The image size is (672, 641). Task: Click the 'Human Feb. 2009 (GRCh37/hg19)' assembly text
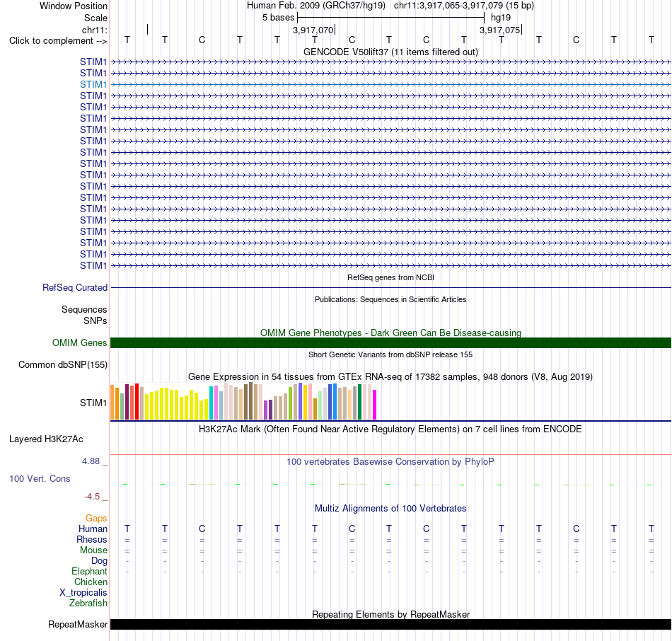click(316, 6)
